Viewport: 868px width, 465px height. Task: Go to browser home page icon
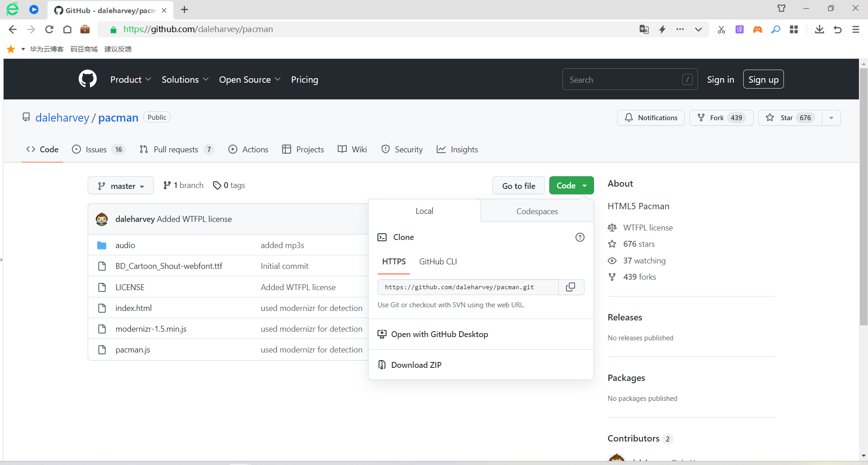(x=67, y=29)
